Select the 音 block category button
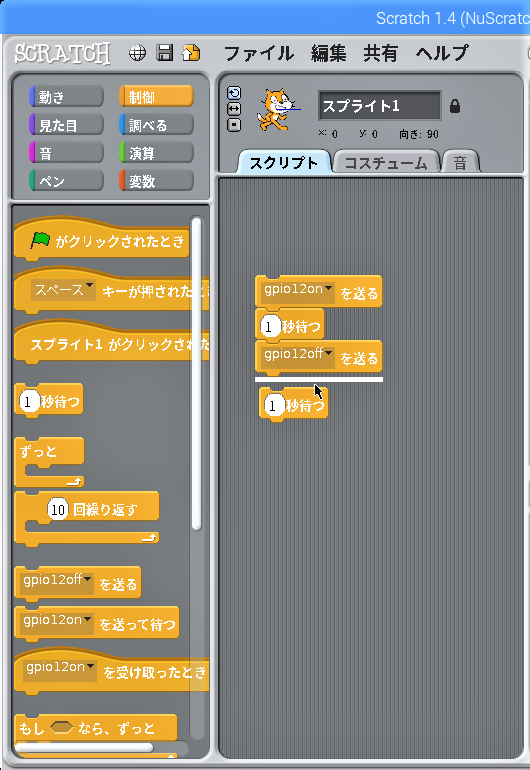This screenshot has width=530, height=770. click(66, 153)
